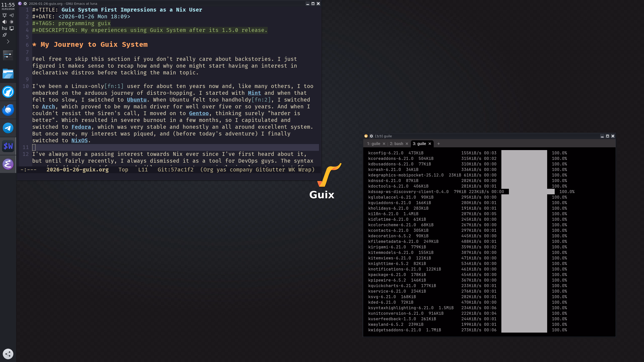Select the 1: guile tab
Screen dimensions: 644x362
[x=374, y=144]
